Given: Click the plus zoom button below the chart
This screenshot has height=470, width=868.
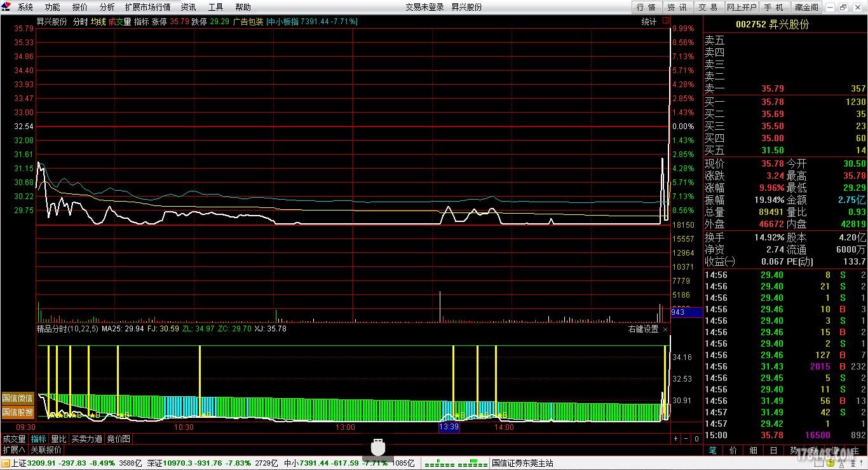Looking at the screenshot, I should click(x=675, y=439).
